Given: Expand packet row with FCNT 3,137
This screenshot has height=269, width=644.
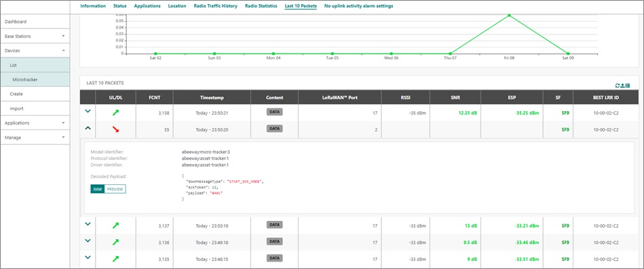Looking at the screenshot, I should click(88, 224).
